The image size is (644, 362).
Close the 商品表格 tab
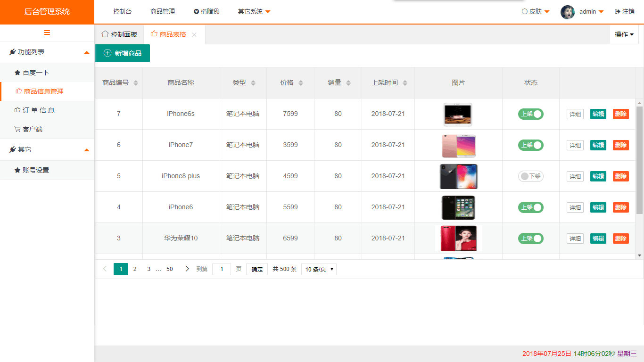click(x=194, y=35)
